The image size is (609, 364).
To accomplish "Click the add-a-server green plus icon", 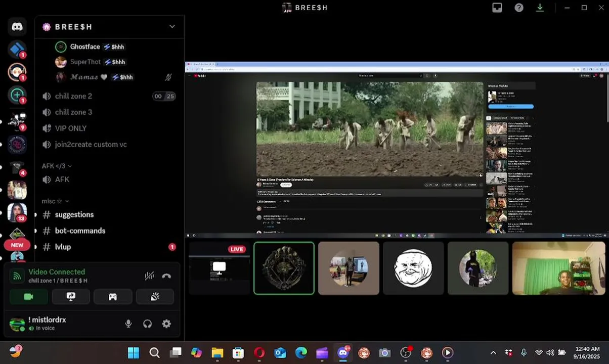I will [17, 95].
